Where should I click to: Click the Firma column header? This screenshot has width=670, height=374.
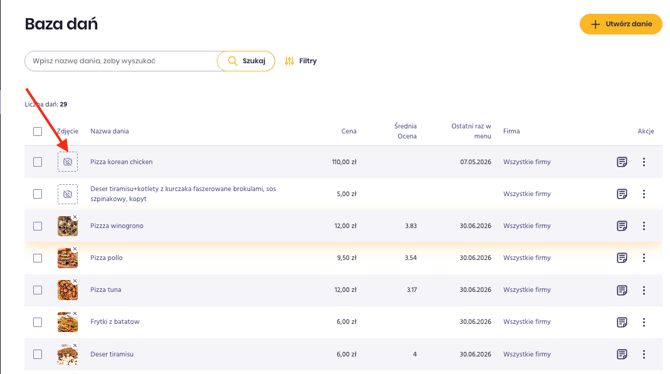[511, 131]
